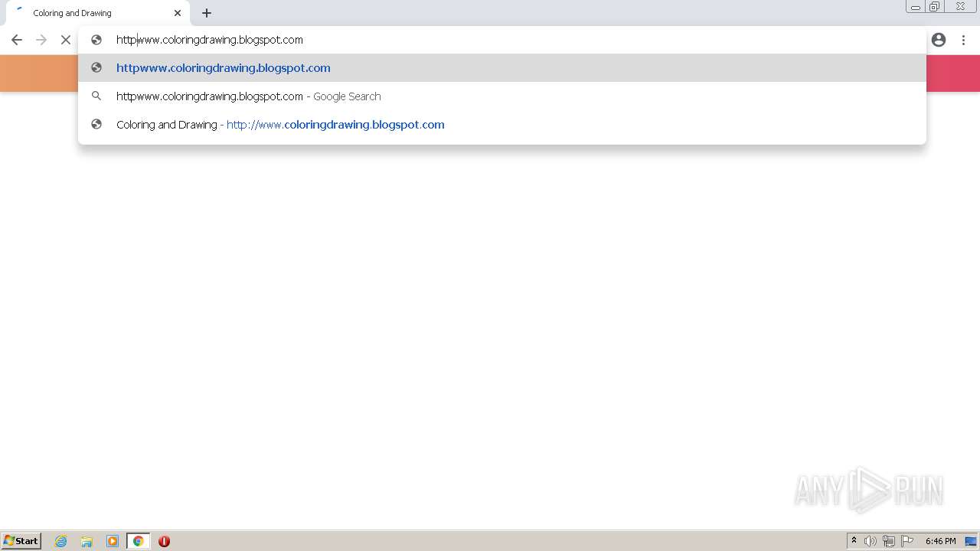Show hidden system tray icons

[x=854, y=541]
